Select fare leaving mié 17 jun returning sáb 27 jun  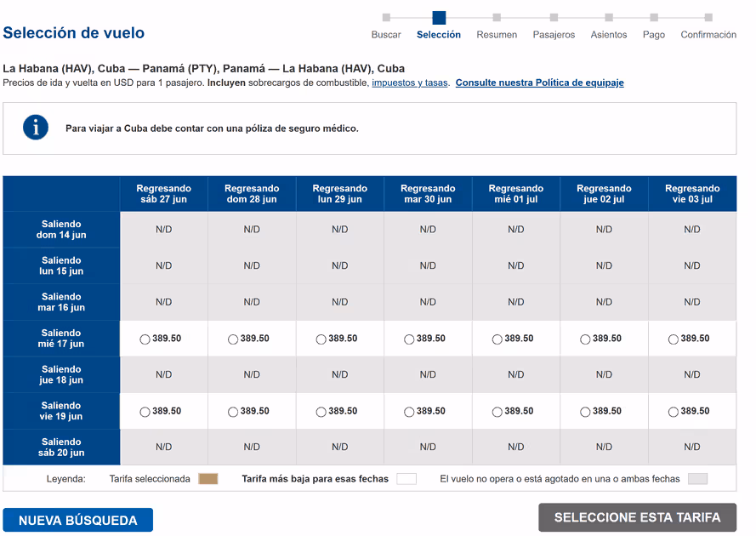[145, 339]
